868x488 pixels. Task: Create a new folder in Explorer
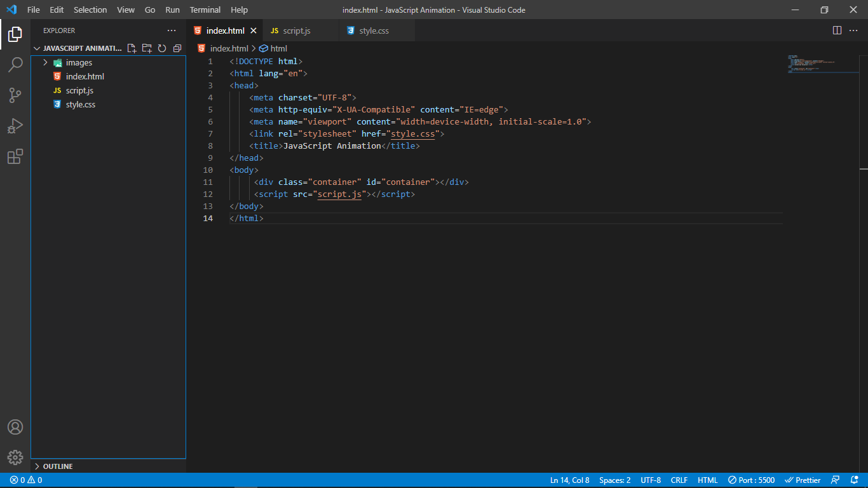coord(147,48)
